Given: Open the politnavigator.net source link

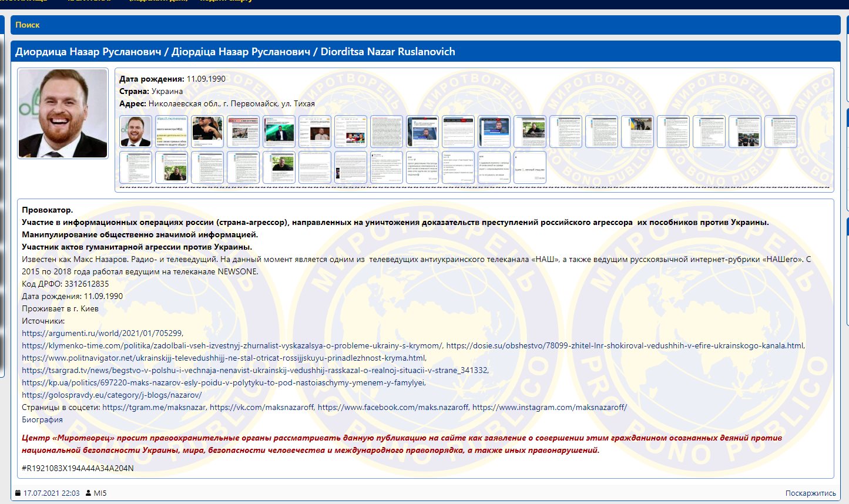Looking at the screenshot, I should point(224,358).
